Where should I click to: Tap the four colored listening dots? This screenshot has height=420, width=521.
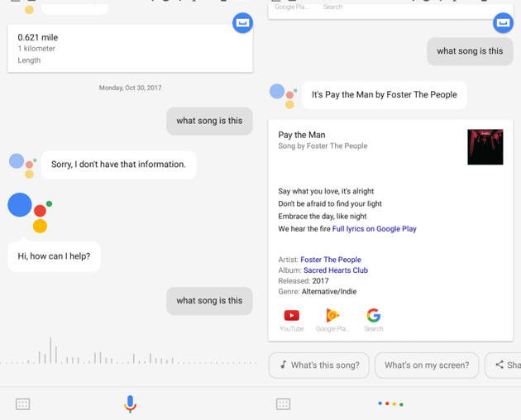pyautogui.click(x=390, y=403)
